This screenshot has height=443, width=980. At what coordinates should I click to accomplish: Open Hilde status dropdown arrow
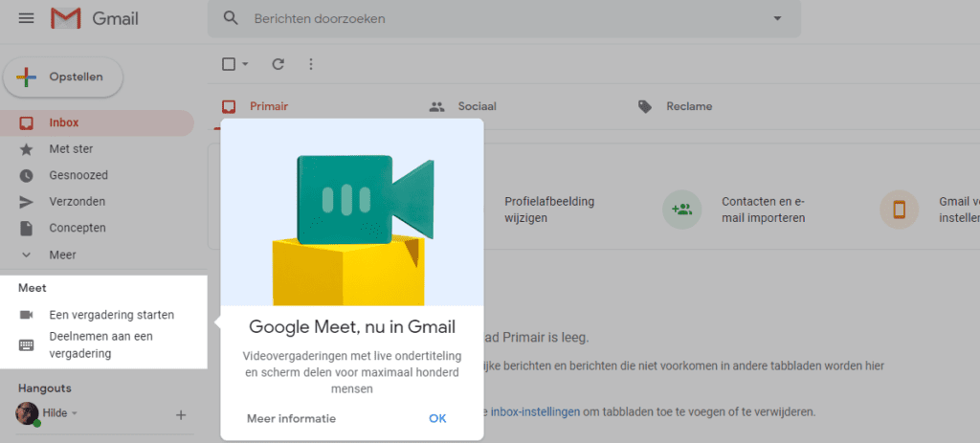coord(75,413)
